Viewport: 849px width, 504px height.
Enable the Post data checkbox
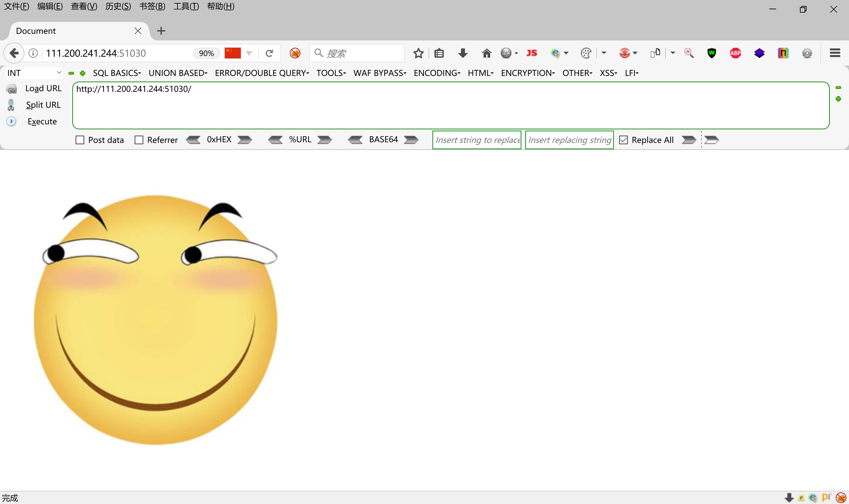click(80, 140)
